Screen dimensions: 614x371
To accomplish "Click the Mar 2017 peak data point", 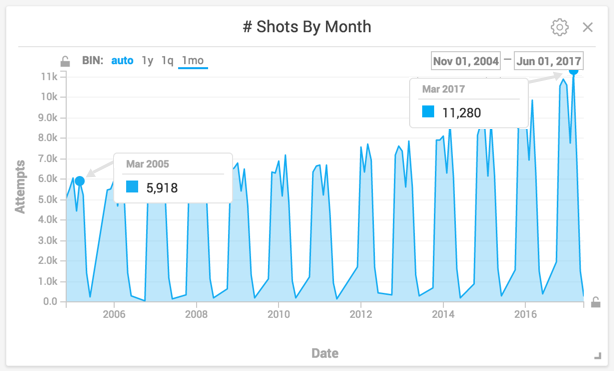I will tap(574, 71).
